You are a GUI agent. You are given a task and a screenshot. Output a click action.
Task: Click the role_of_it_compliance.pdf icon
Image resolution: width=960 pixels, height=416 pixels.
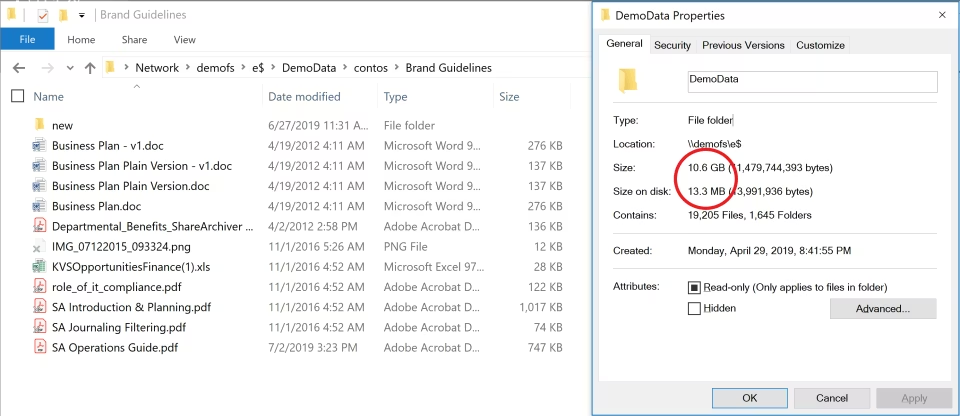coord(39,287)
